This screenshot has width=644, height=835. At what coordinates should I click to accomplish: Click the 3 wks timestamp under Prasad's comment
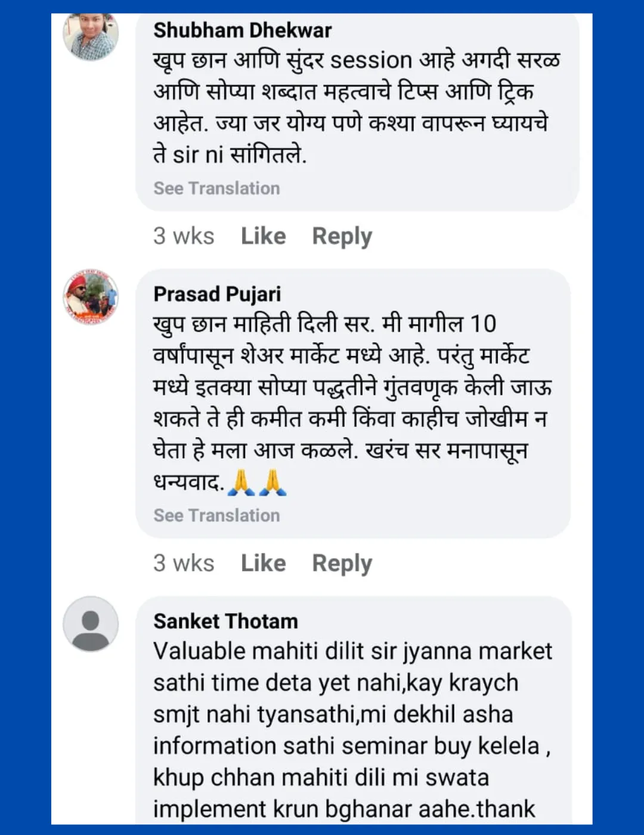pyautogui.click(x=184, y=563)
